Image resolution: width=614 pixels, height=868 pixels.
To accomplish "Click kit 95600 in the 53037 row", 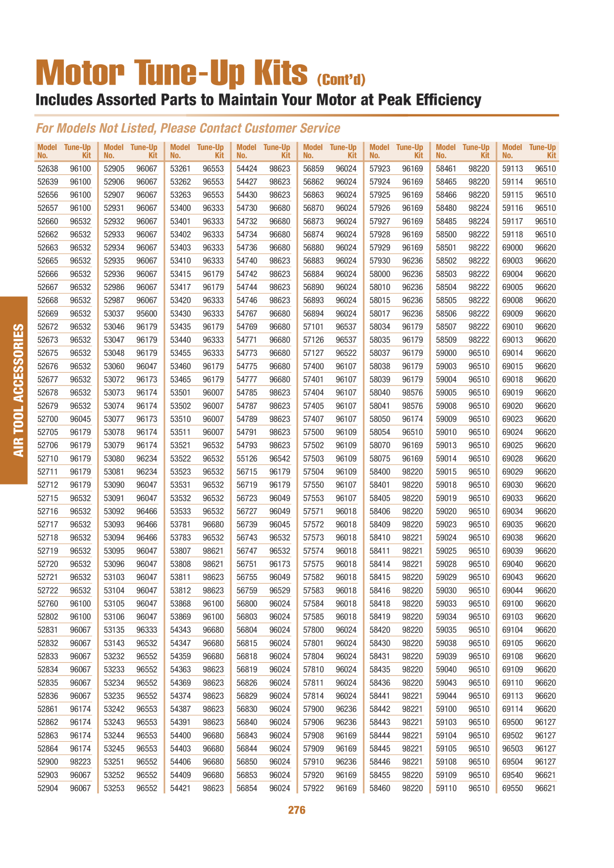I will point(147,314).
